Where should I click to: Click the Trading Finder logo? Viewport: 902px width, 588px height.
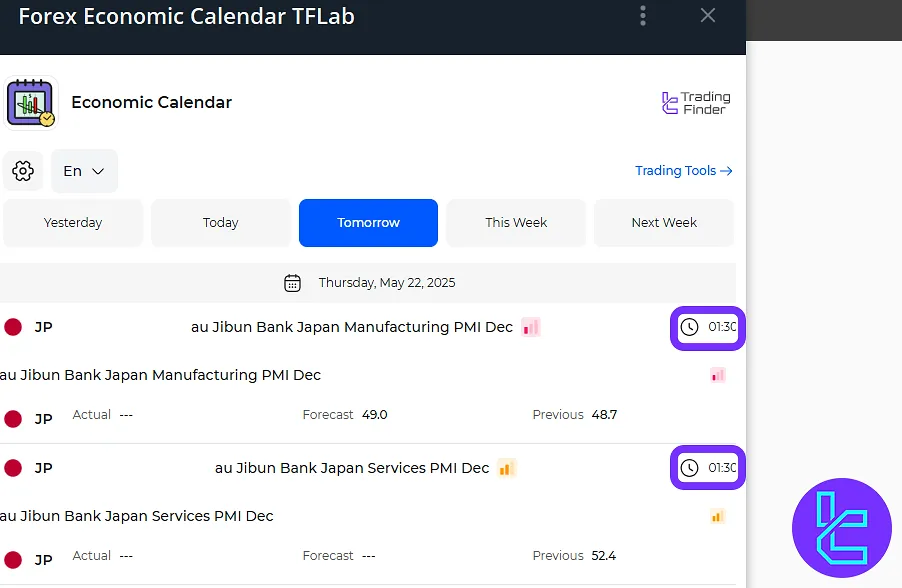pyautogui.click(x=697, y=103)
